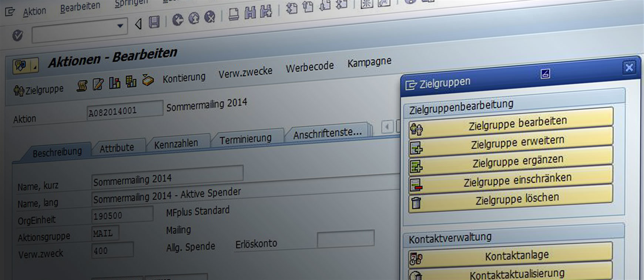Click the Aktion field A082014001
The width and height of the screenshot is (644, 280).
click(125, 110)
